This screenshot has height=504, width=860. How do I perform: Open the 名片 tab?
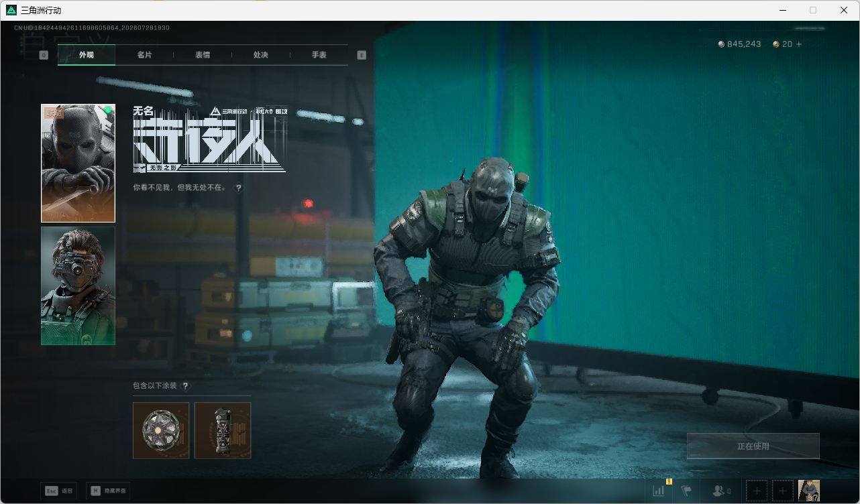[144, 55]
